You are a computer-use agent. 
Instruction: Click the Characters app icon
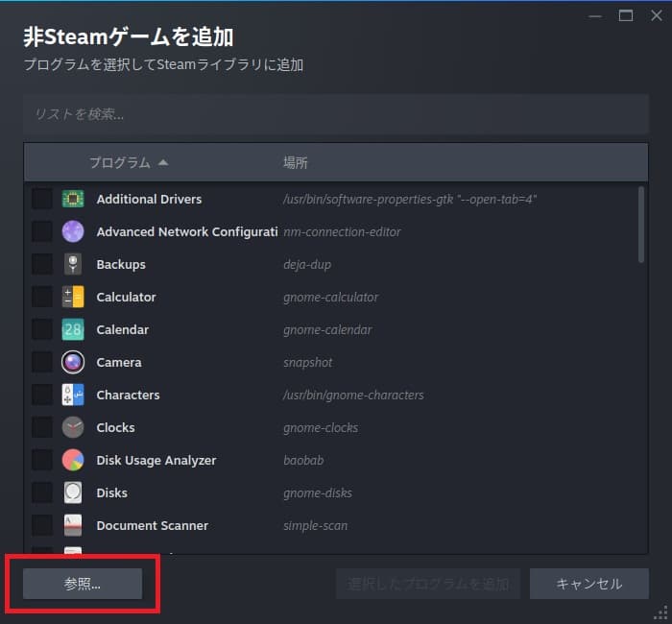(x=73, y=395)
